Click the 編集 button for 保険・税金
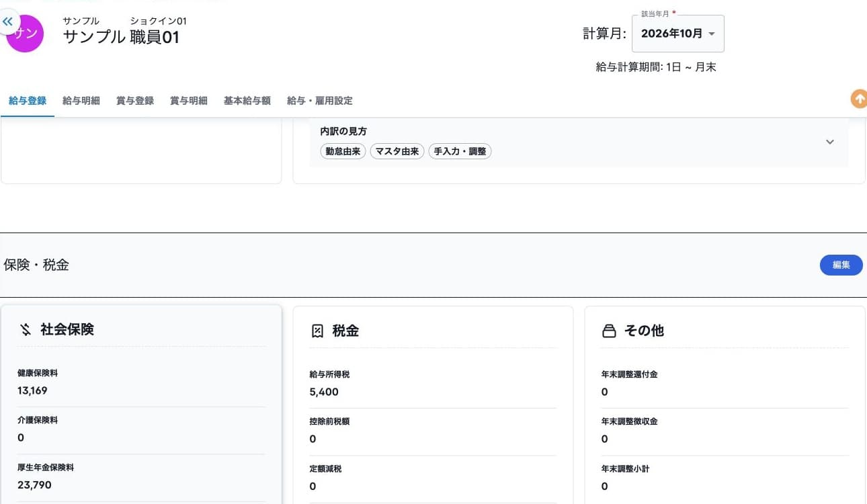The height and width of the screenshot is (504, 867). tap(841, 265)
